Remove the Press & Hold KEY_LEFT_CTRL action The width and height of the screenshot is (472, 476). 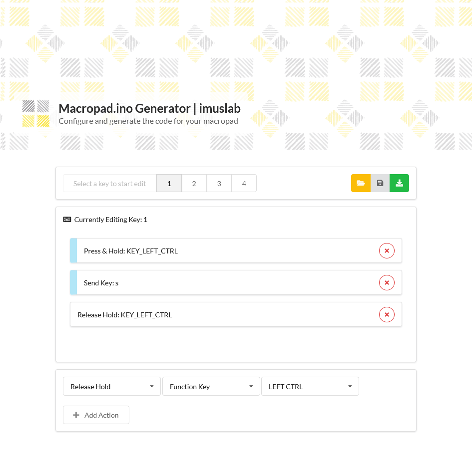(387, 251)
